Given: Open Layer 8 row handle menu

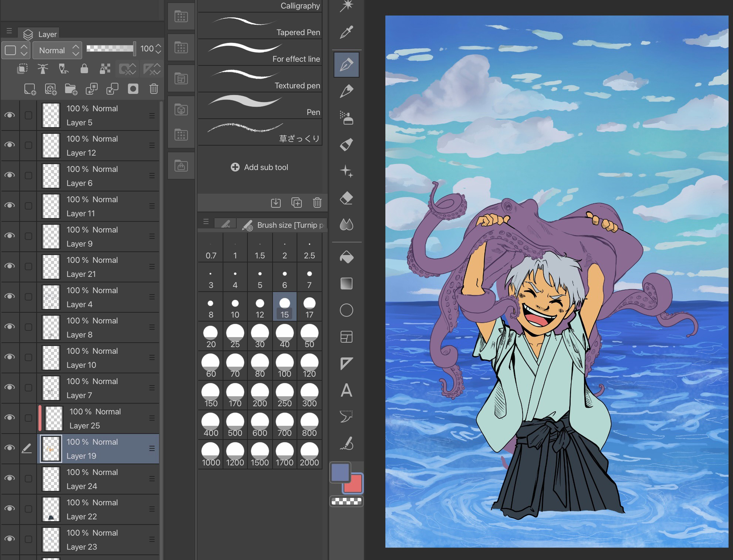Looking at the screenshot, I should pos(152,327).
